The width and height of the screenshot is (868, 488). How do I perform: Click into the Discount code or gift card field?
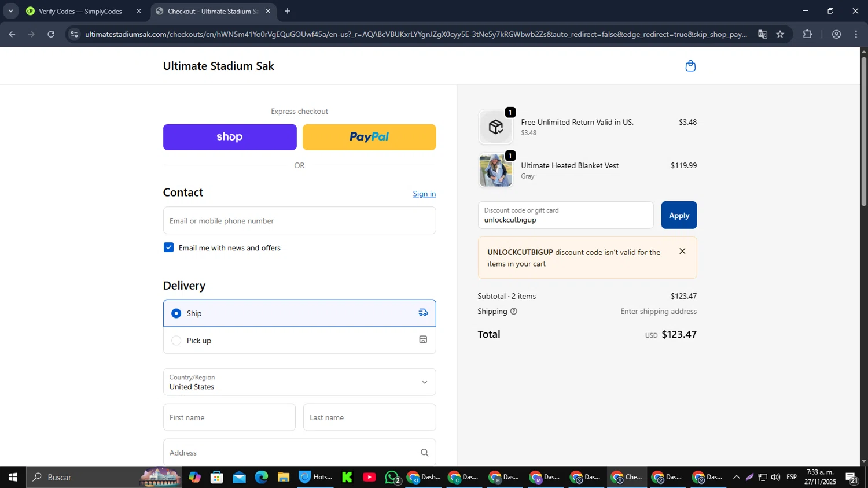[x=565, y=215]
